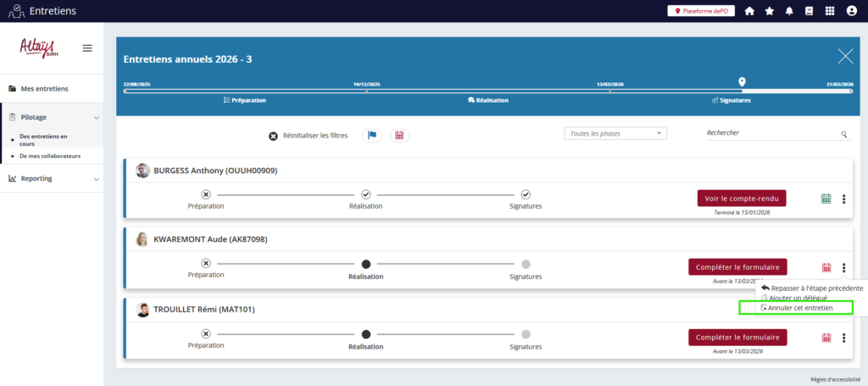The image size is (868, 386).
Task: Choose Repasser à l'étape précédente
Action: point(812,288)
